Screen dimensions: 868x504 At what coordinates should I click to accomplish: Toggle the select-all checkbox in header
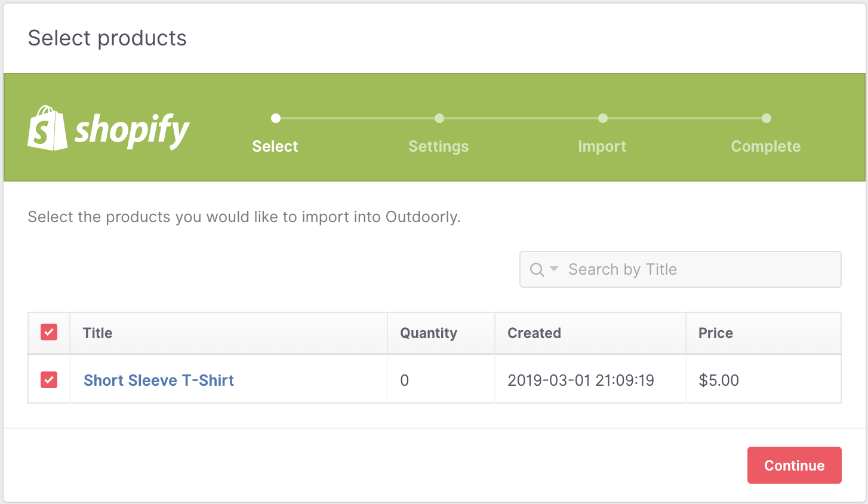point(49,333)
